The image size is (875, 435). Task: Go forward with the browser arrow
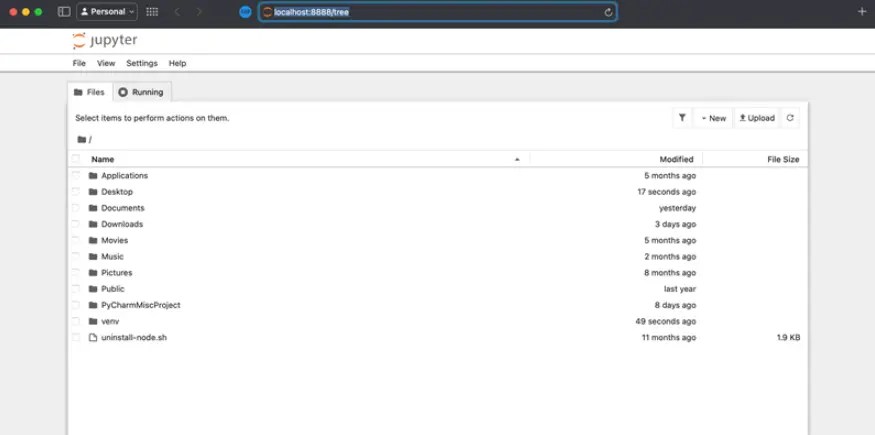tap(199, 12)
